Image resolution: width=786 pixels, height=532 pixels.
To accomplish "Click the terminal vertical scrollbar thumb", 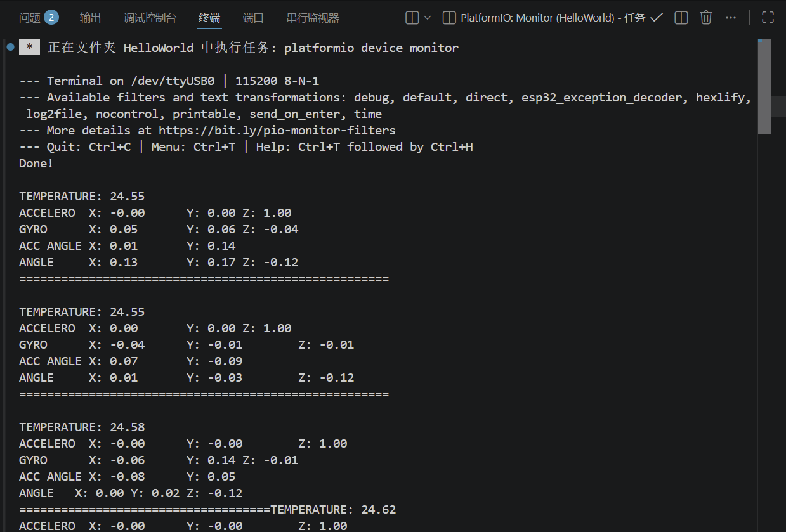I will click(x=764, y=86).
